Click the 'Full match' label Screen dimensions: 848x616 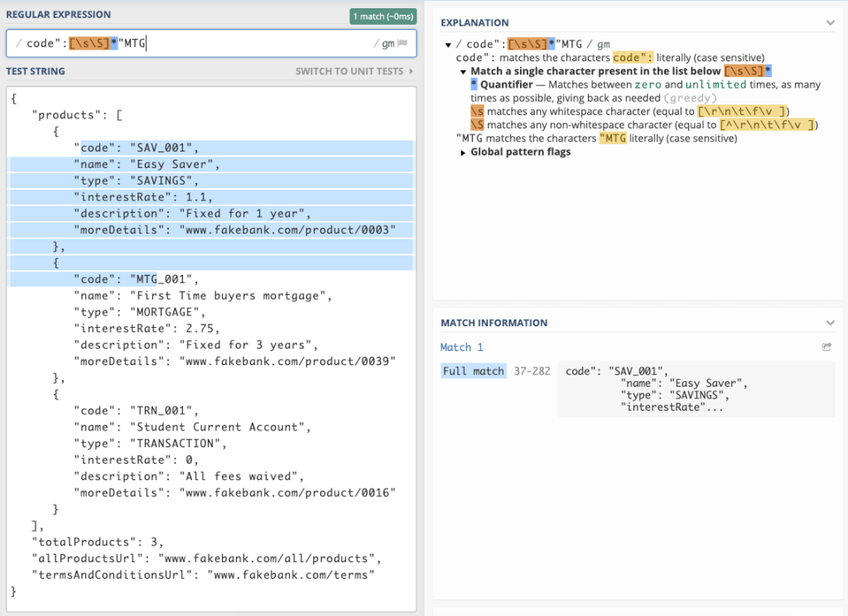[x=473, y=371]
